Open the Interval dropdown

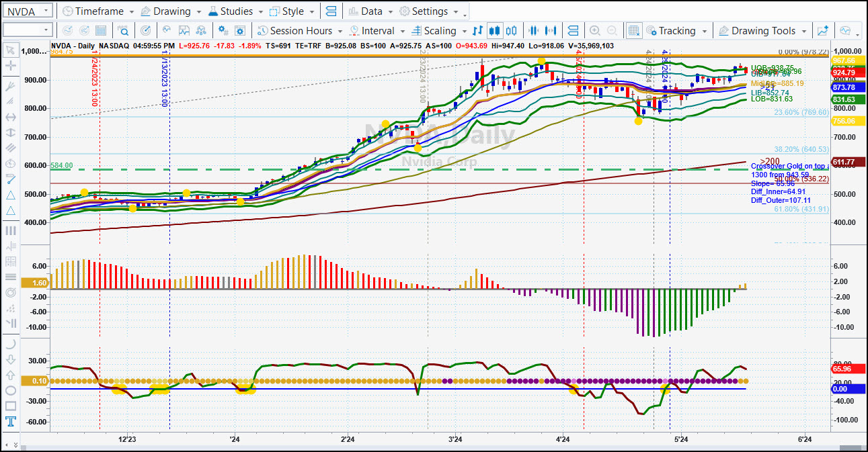pos(377,30)
